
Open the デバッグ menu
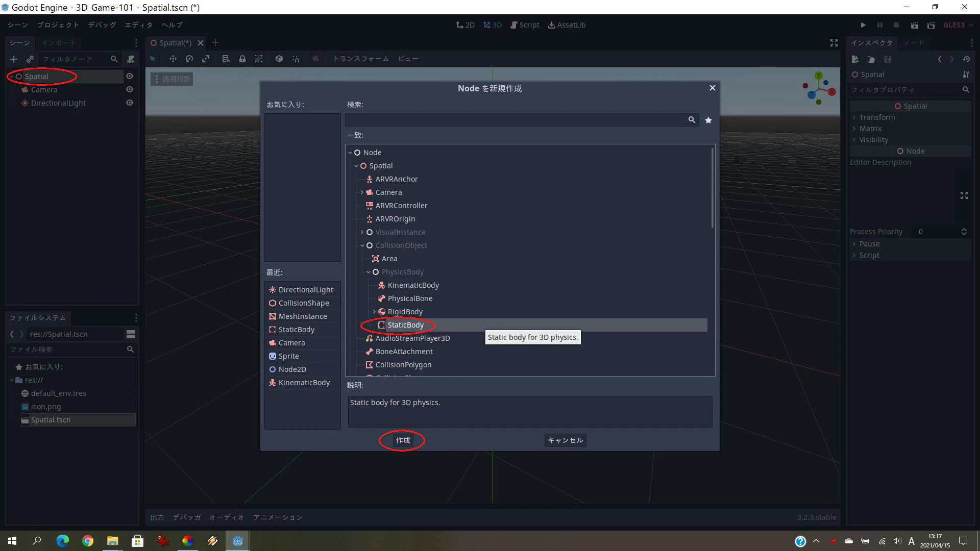pos(102,25)
